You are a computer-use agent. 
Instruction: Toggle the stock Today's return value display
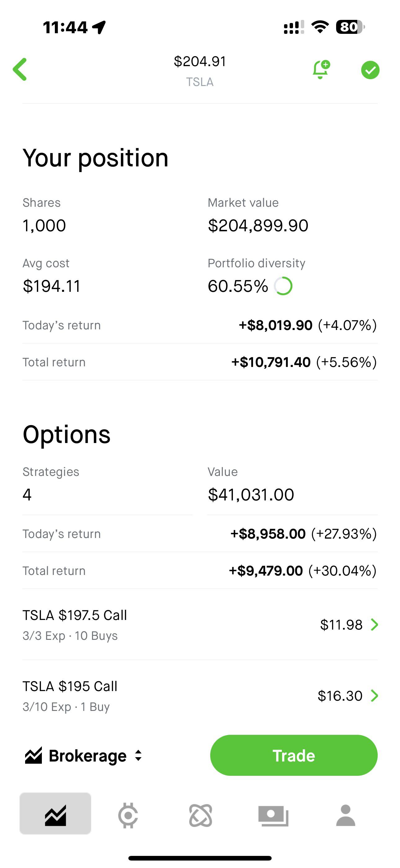(x=307, y=325)
